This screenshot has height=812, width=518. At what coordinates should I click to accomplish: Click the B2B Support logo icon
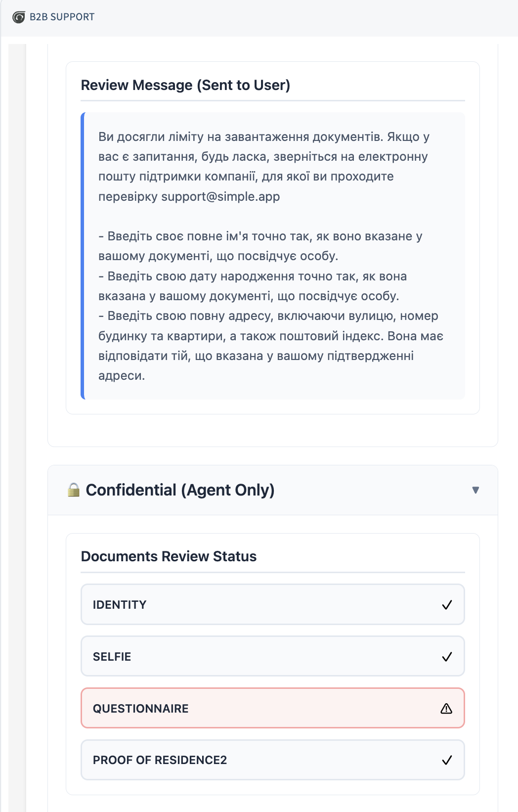18,17
